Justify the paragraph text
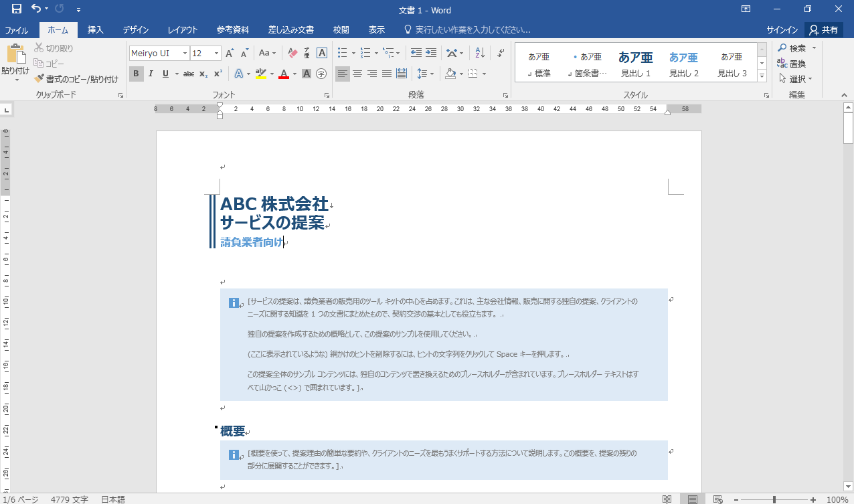This screenshot has height=504, width=854. click(387, 74)
